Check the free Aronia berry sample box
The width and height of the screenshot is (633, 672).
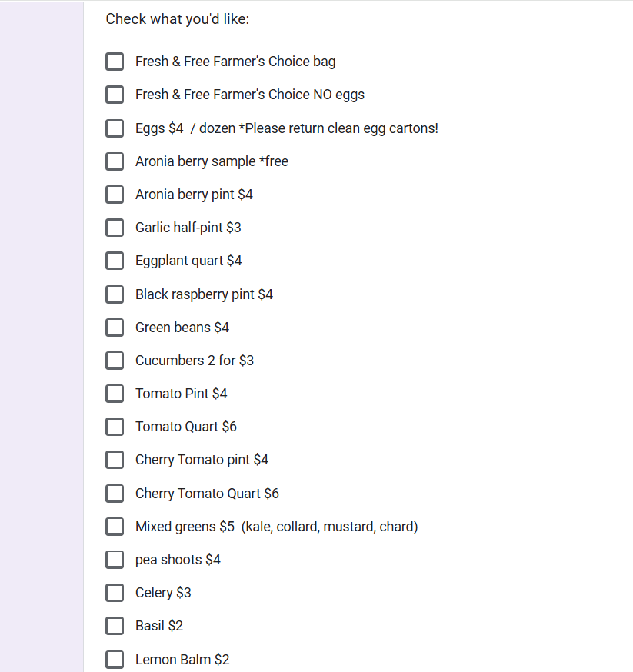point(115,161)
